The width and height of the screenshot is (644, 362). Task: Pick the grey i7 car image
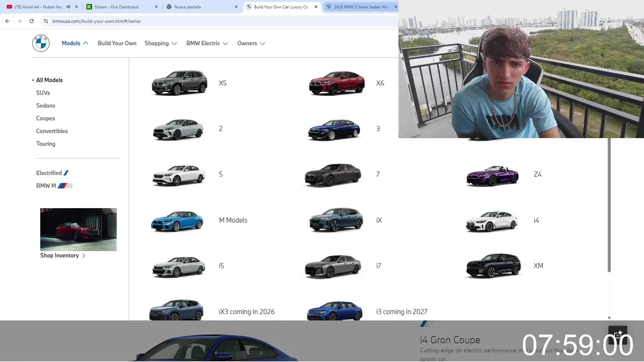click(333, 266)
